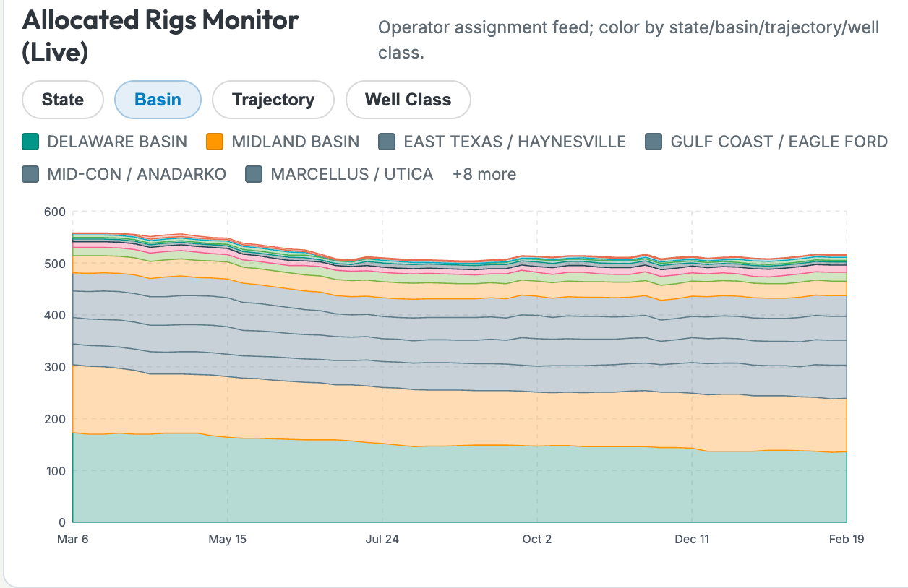Toggle DELAWARE BASIN legend label

coord(117,142)
